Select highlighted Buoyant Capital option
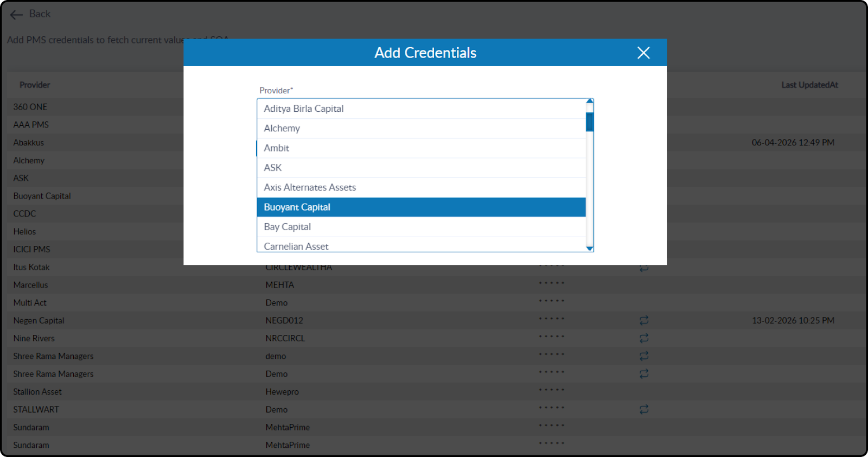868x457 pixels. (421, 207)
